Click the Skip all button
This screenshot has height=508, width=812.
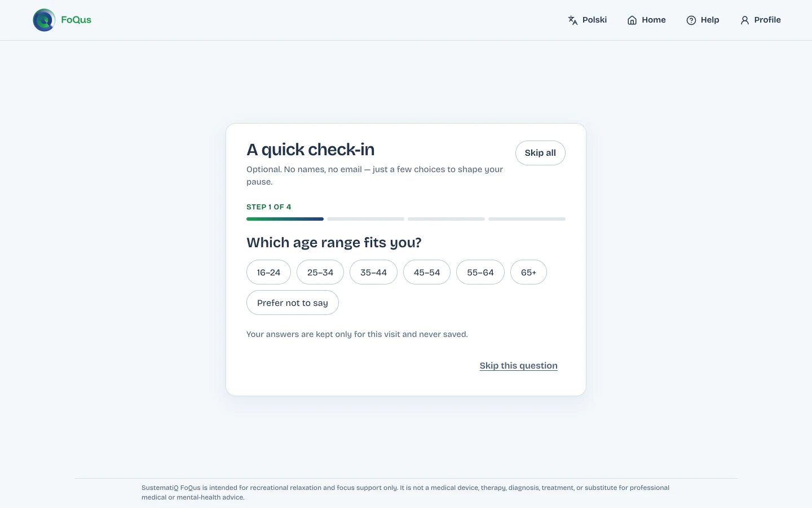pyautogui.click(x=540, y=153)
